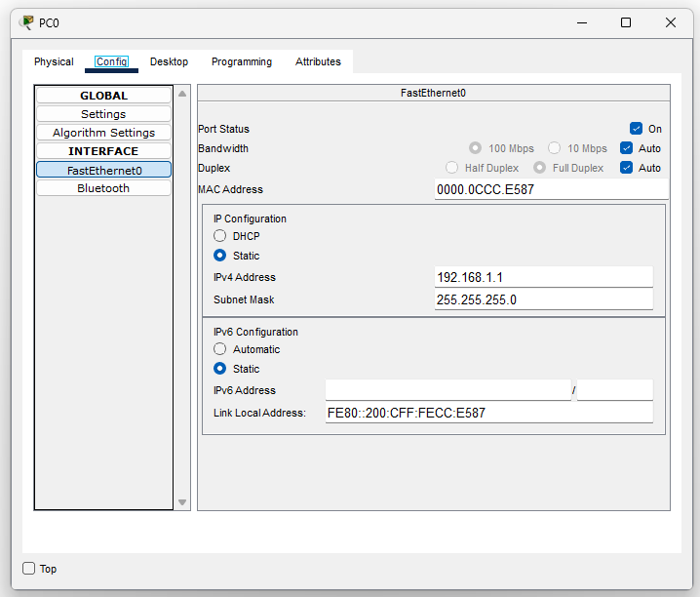Toggle the Duplex Auto checkbox
Viewport: 700px width, 597px height.
(627, 168)
